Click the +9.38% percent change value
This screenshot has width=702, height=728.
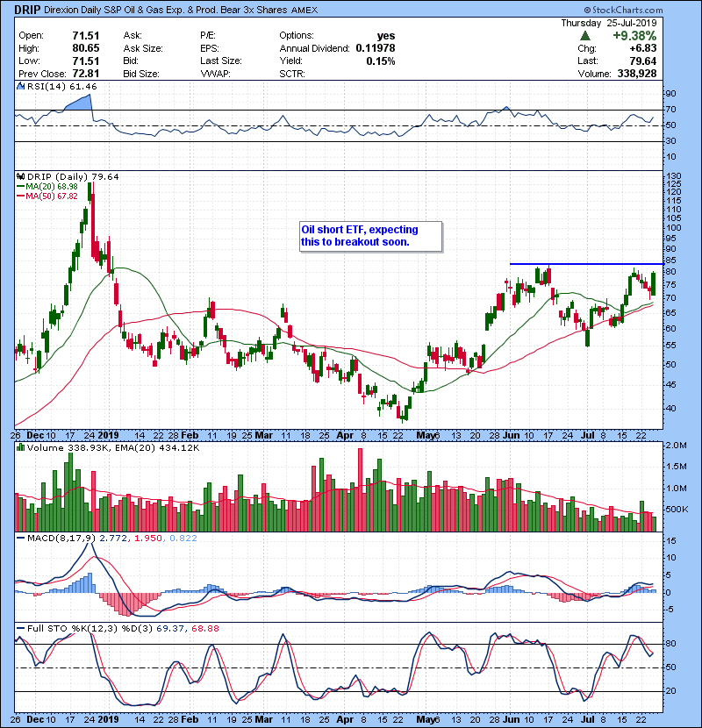[634, 36]
